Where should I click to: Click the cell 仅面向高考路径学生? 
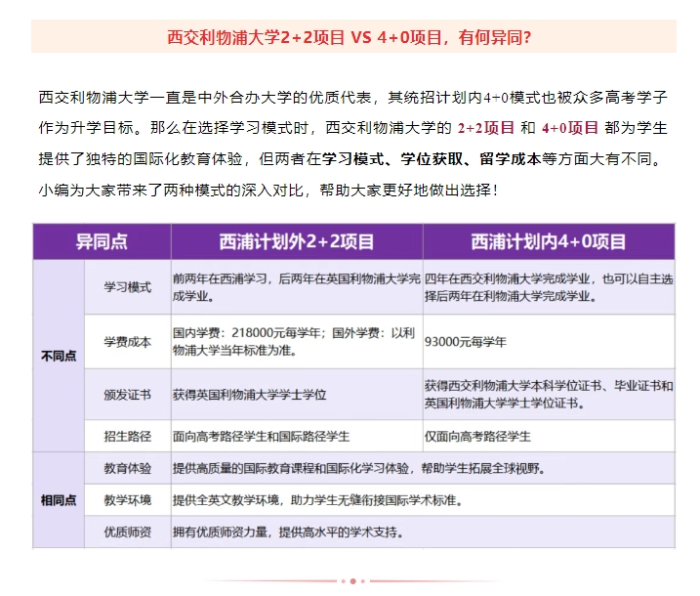pyautogui.click(x=549, y=436)
